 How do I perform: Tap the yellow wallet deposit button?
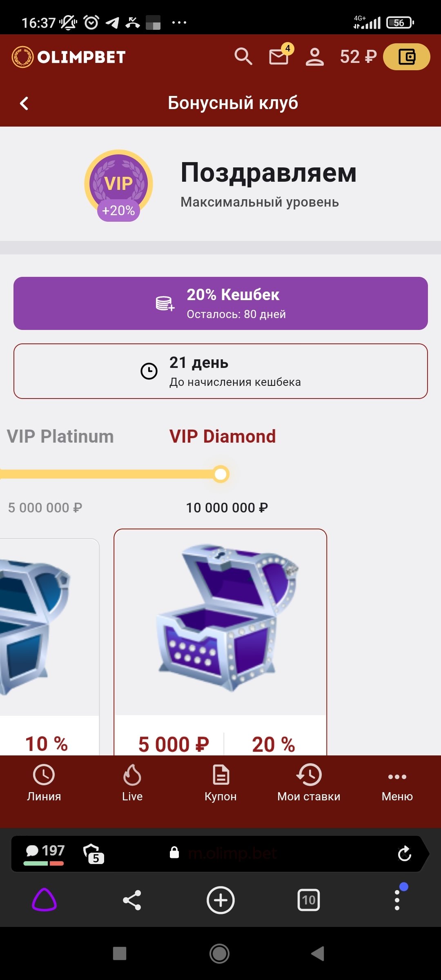tap(406, 56)
